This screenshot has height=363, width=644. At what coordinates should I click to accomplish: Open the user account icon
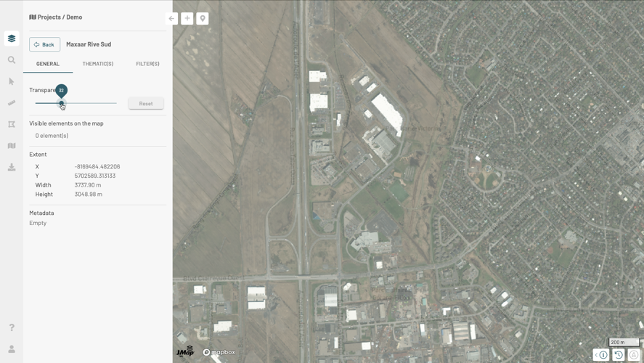click(12, 349)
